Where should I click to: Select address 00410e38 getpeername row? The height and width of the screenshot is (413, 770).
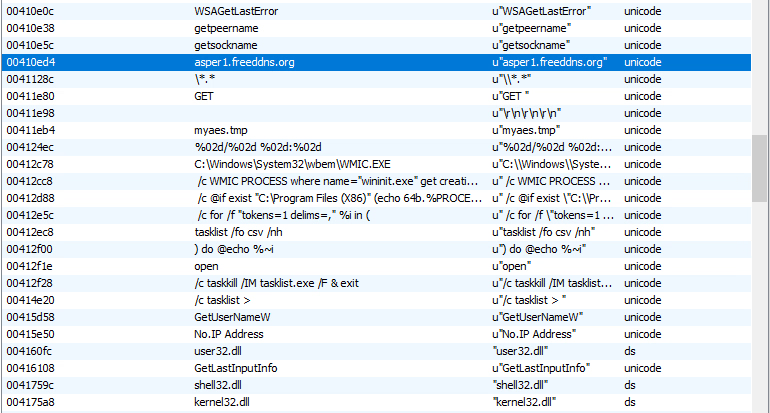pyautogui.click(x=376, y=28)
